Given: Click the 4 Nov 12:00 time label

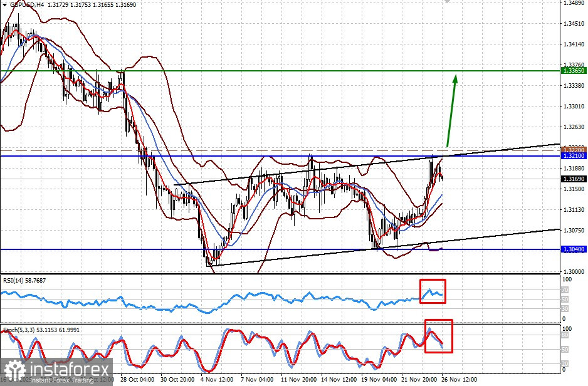Looking at the screenshot, I should (217, 379).
